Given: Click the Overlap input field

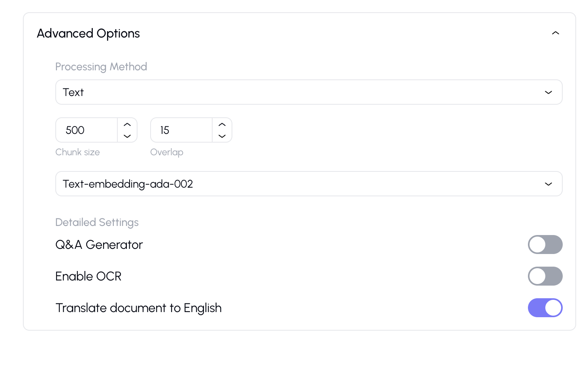Looking at the screenshot, I should point(182,130).
